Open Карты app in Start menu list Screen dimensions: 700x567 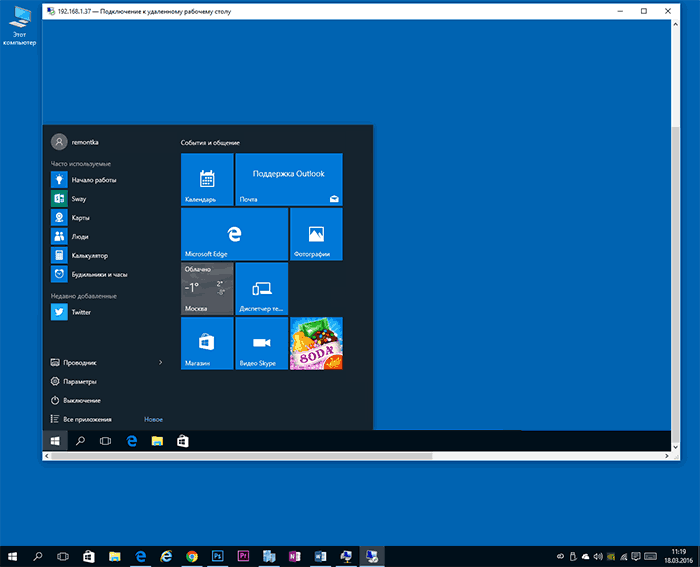[x=70, y=217]
